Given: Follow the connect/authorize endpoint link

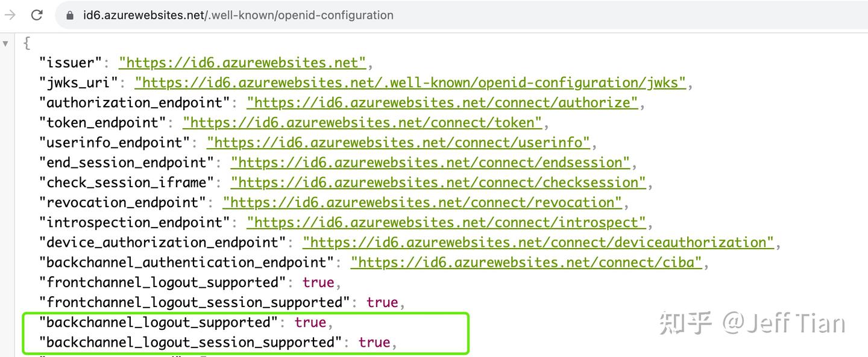Looking at the screenshot, I should pos(442,102).
